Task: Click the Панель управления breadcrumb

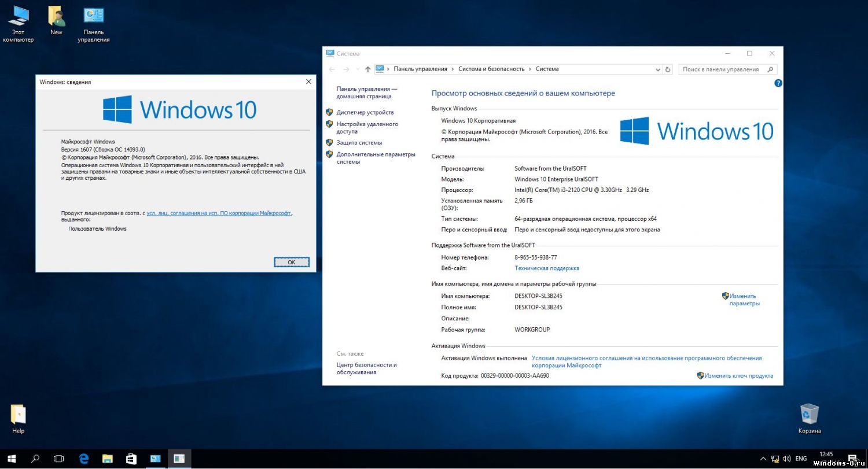Action: click(x=420, y=69)
